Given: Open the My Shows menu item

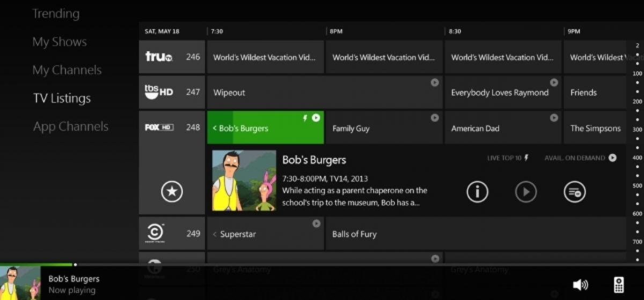Looking at the screenshot, I should coord(60,42).
